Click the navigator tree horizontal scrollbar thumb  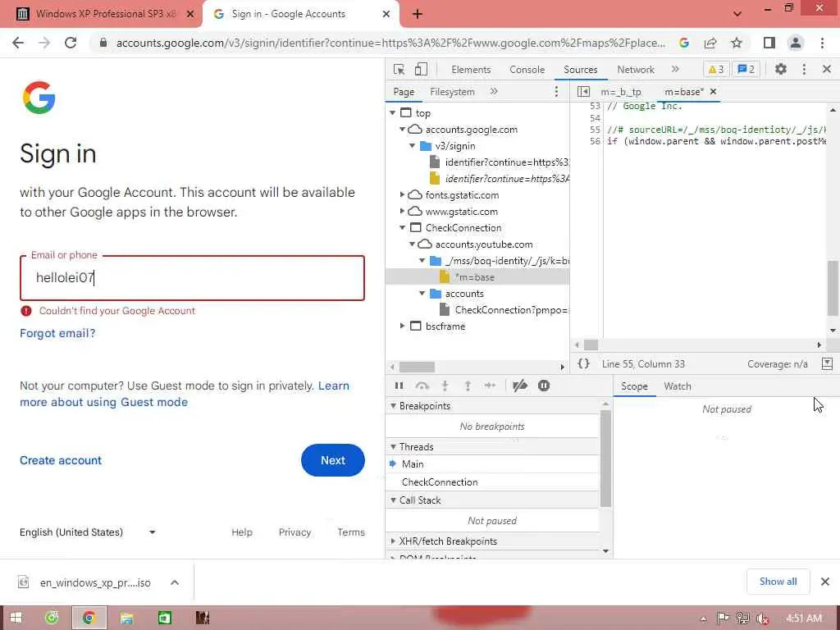tap(418, 367)
